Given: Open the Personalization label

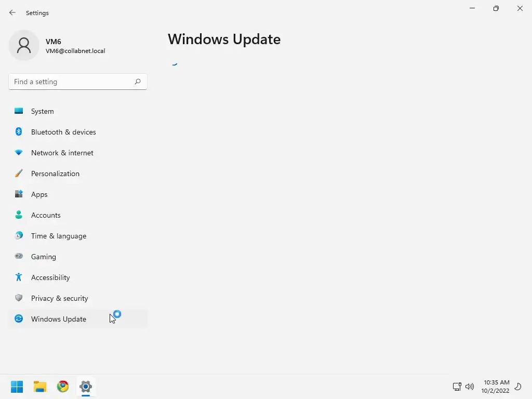Looking at the screenshot, I should (55, 174).
